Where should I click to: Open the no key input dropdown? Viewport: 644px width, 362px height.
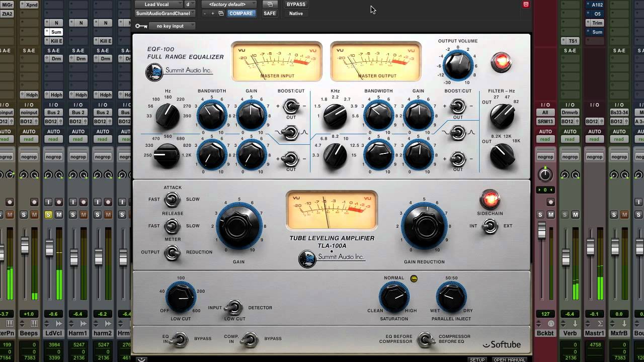[x=172, y=26]
